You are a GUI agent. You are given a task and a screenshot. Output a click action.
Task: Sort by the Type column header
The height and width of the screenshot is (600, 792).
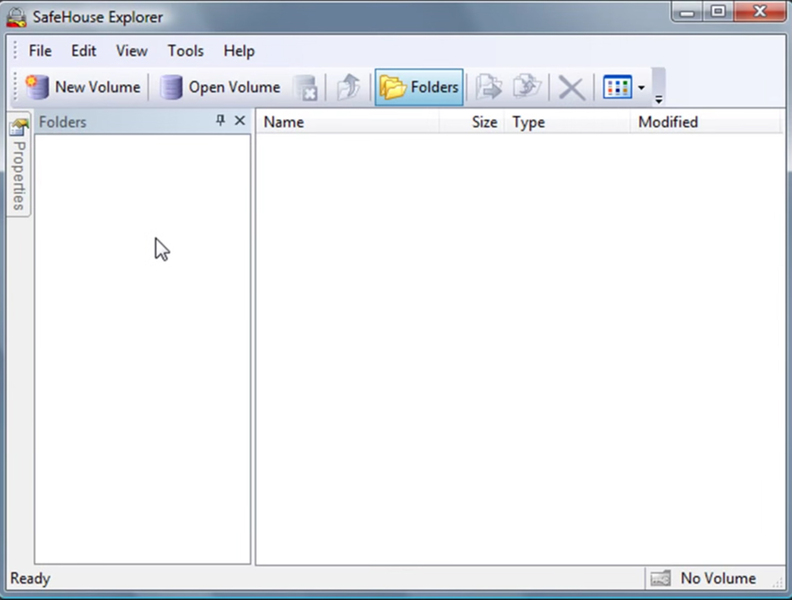click(567, 122)
